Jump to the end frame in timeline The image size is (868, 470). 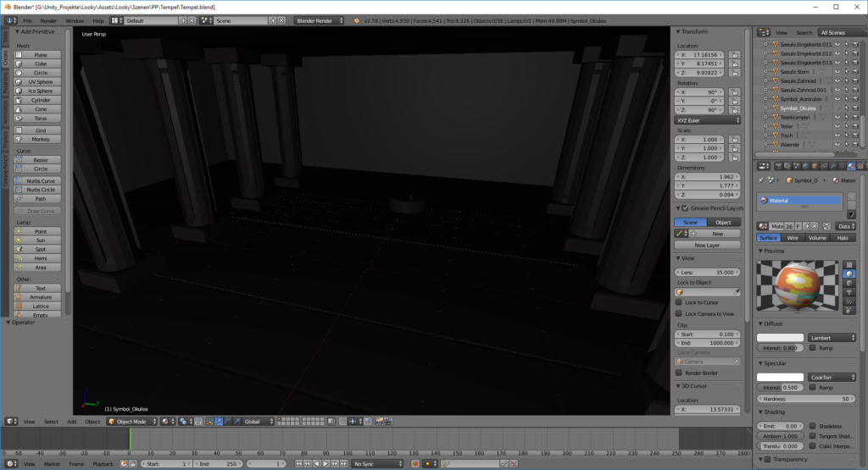[x=344, y=464]
